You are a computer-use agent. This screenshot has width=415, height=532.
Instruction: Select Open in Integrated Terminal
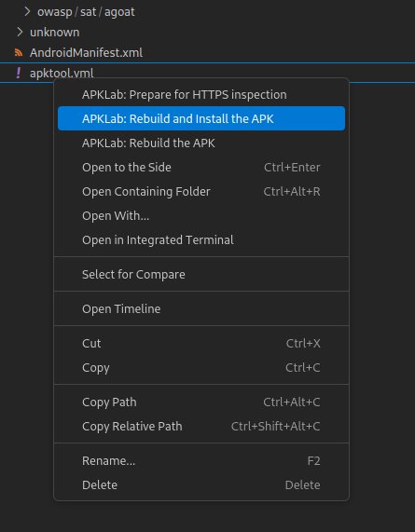click(201, 239)
